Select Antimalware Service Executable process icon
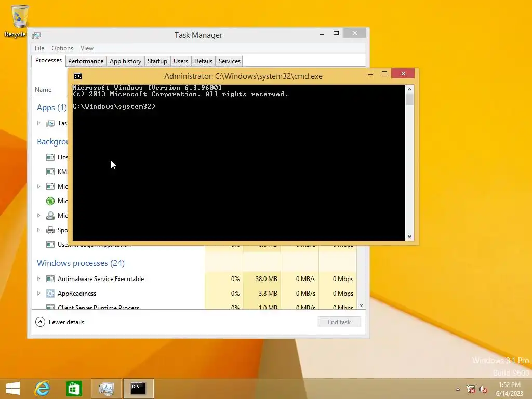Image resolution: width=532 pixels, height=399 pixels. click(50, 279)
